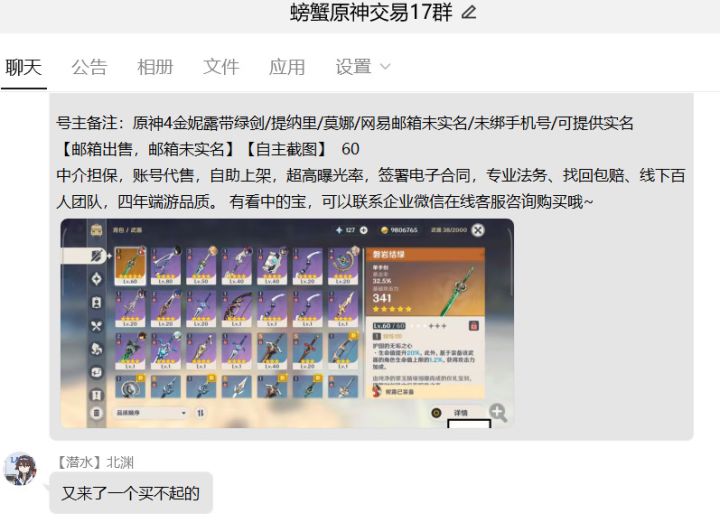The width and height of the screenshot is (720, 532).
Task: Click the 人团队，四年端游品质 message line
Action: [325, 202]
